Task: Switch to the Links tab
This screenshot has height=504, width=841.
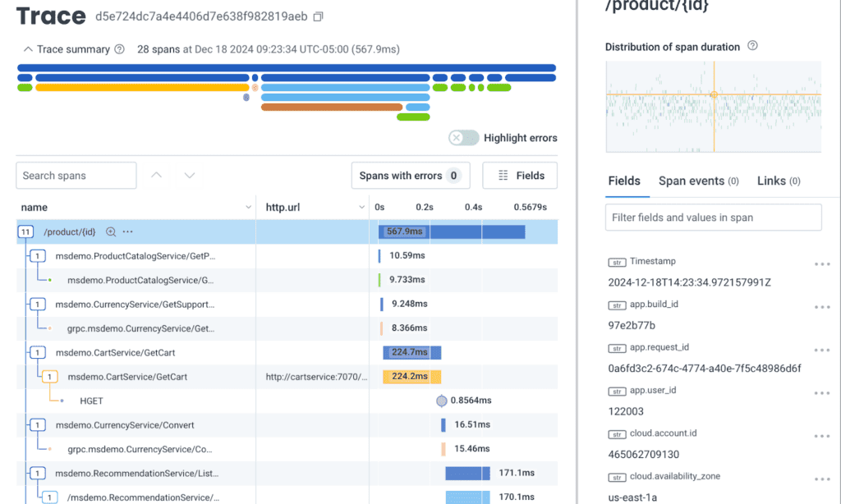Action: point(778,181)
